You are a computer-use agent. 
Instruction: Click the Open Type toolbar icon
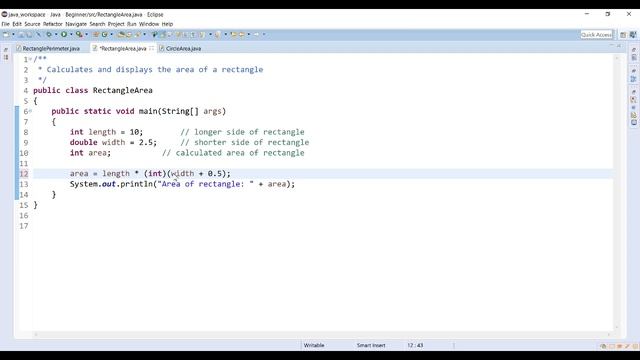point(120,35)
